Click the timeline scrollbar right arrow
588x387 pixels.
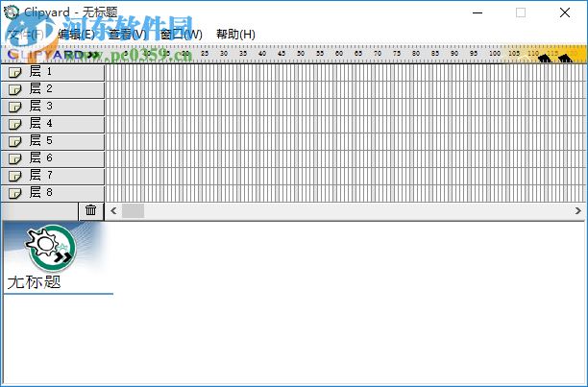coord(577,211)
